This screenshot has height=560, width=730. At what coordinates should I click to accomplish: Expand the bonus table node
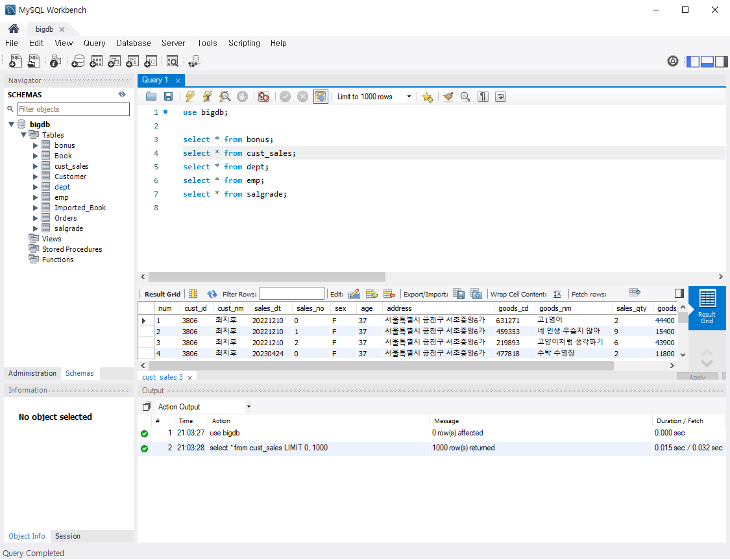pos(36,145)
